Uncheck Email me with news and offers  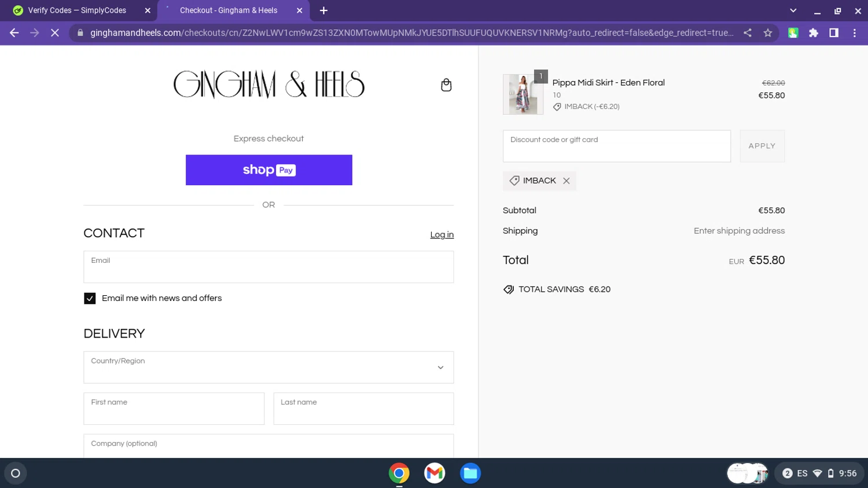90,299
